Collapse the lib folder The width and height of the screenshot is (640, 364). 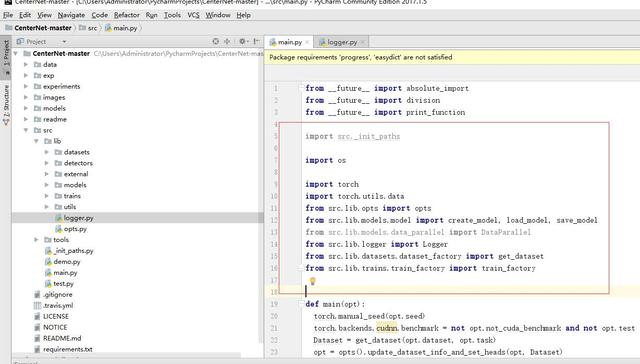[36, 141]
